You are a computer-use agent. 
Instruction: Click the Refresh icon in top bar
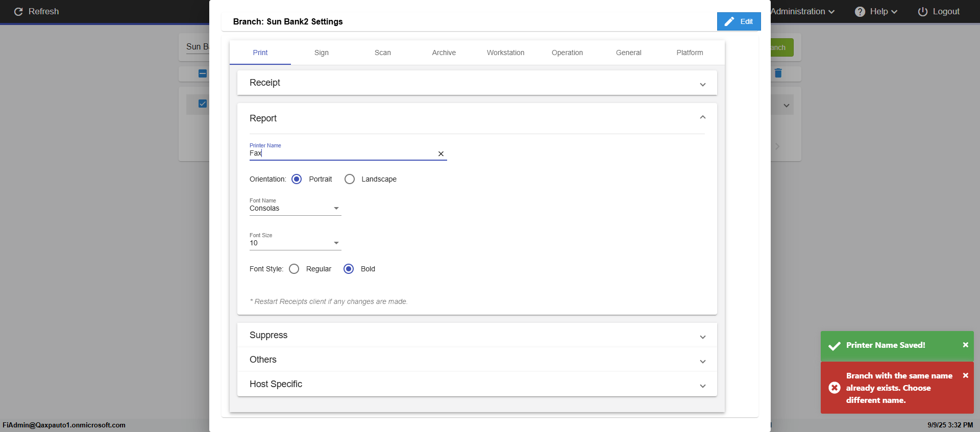tap(18, 11)
